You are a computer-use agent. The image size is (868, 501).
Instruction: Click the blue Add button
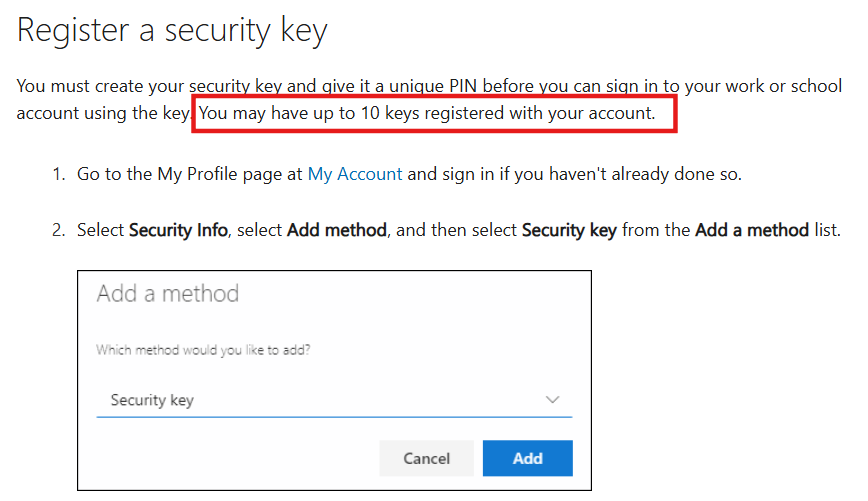point(527,458)
